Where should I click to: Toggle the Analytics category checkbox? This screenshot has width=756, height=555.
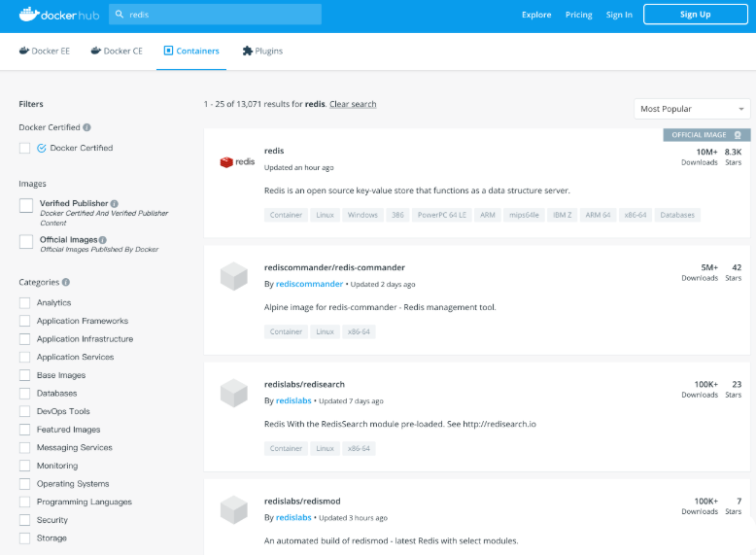(24, 303)
